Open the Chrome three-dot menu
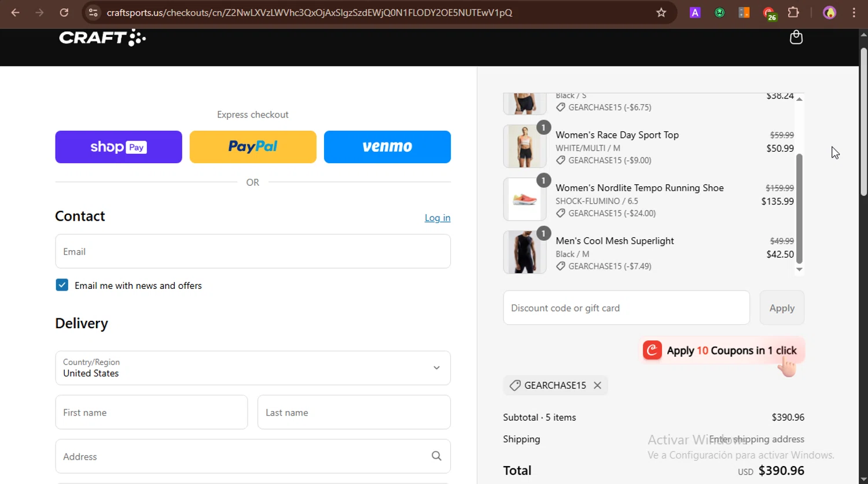The image size is (868, 484). [x=854, y=12]
